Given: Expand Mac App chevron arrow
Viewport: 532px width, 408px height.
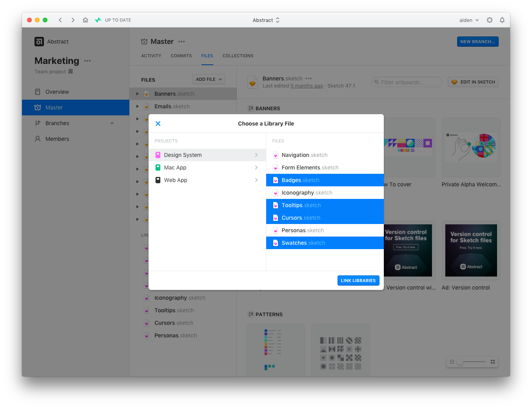Looking at the screenshot, I should pyautogui.click(x=256, y=168).
